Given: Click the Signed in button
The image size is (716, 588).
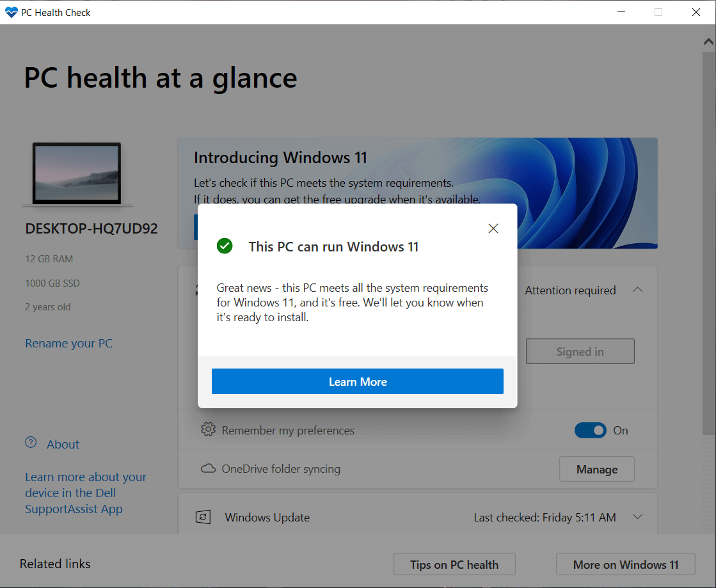Looking at the screenshot, I should pyautogui.click(x=580, y=351).
